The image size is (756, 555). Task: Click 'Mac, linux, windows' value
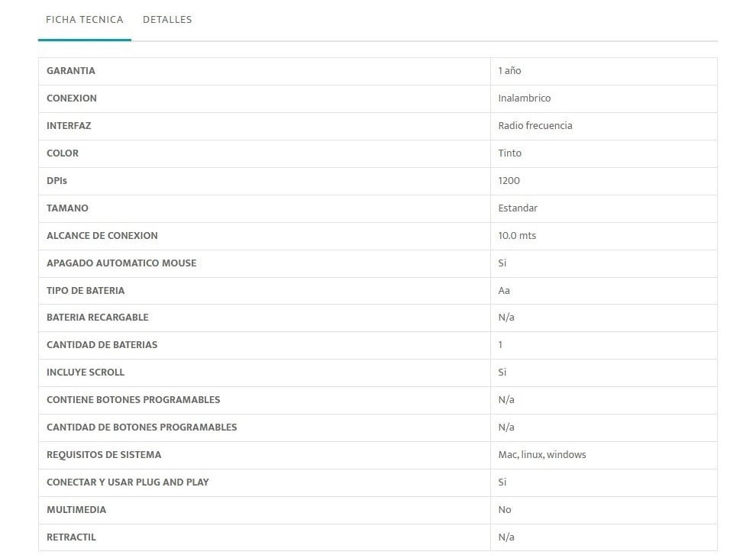542,455
